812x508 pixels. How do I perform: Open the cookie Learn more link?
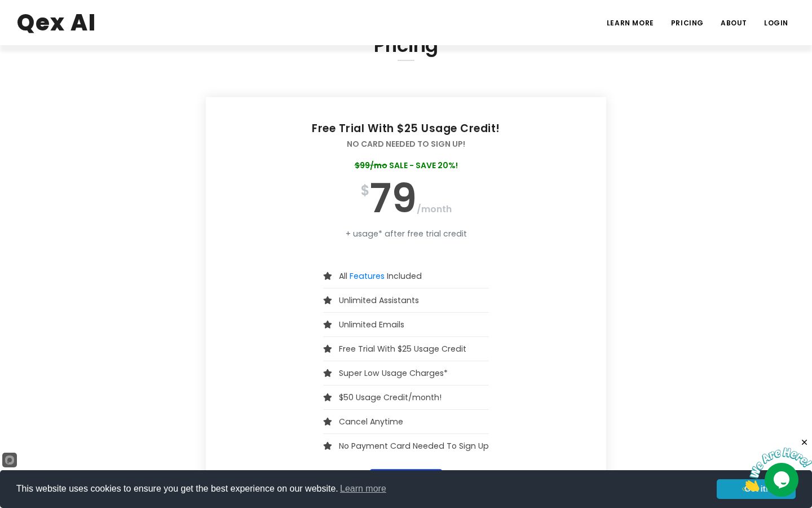pos(363,489)
